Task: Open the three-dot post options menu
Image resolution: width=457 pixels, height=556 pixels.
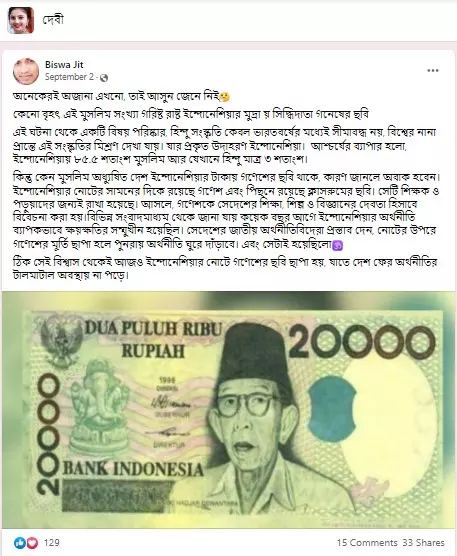Action: (433, 71)
